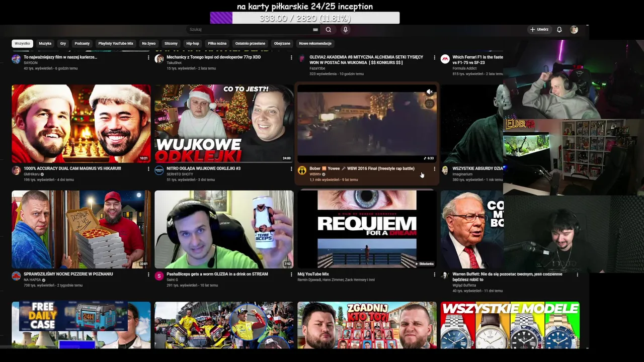The height and width of the screenshot is (362, 644).
Task: Open the Formula Addict channel name
Action: tap(464, 68)
